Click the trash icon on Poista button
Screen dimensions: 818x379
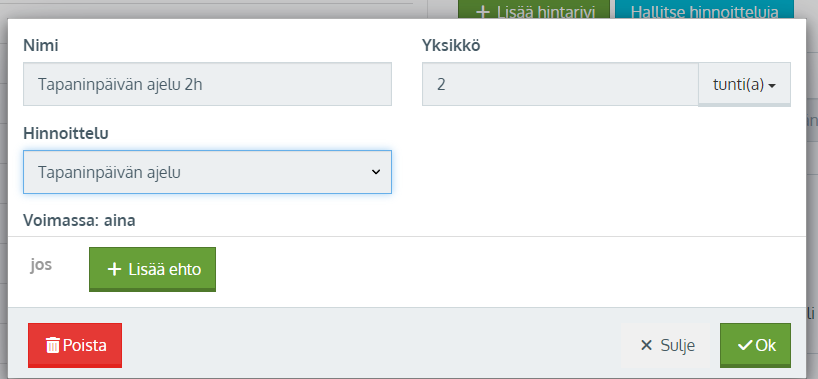coord(53,345)
